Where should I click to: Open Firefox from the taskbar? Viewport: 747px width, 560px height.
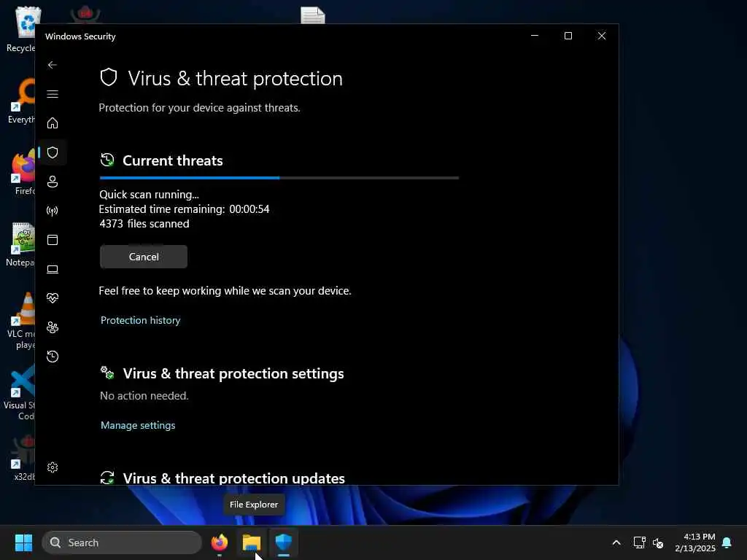pyautogui.click(x=220, y=542)
